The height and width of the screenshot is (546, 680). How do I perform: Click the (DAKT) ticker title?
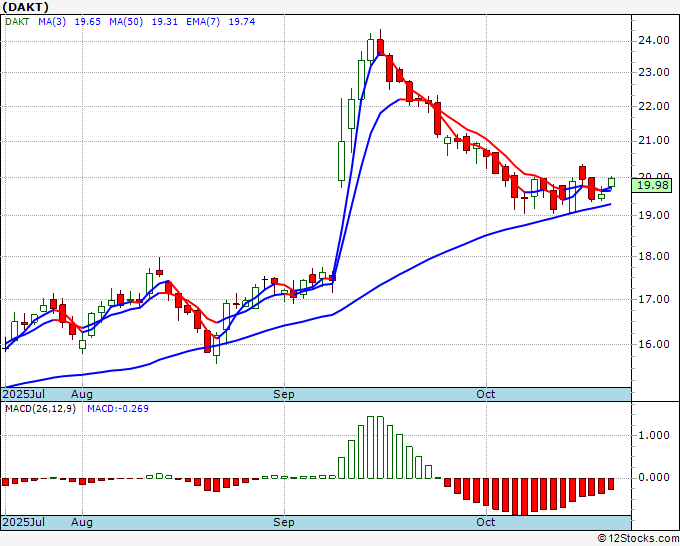pos(27,6)
